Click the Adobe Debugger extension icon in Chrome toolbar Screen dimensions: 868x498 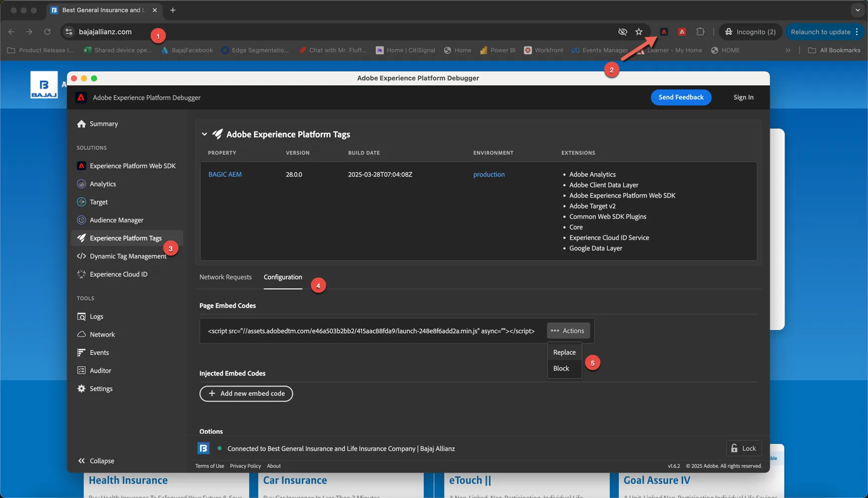[x=664, y=32]
